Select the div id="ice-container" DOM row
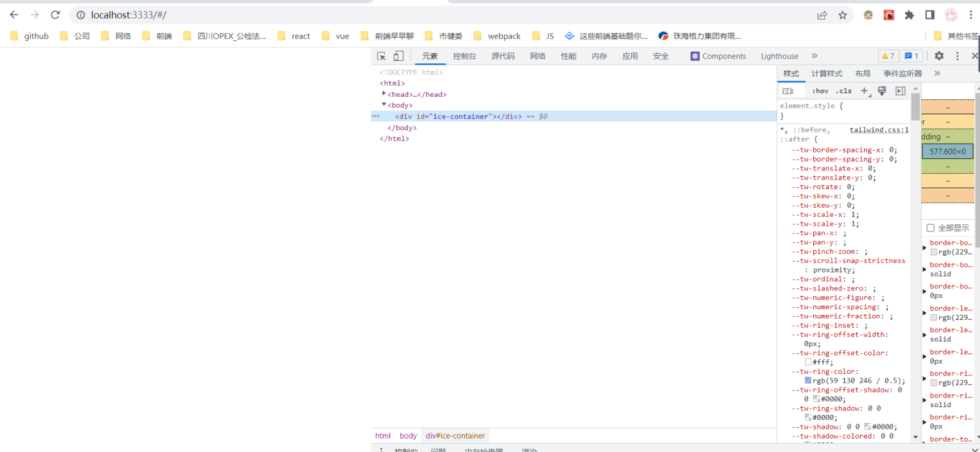The image size is (980, 452). click(x=574, y=116)
